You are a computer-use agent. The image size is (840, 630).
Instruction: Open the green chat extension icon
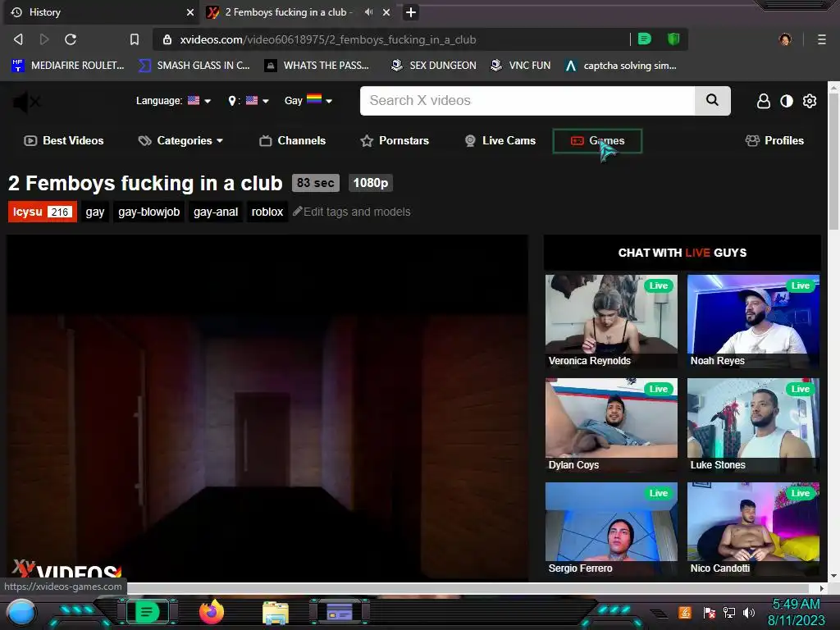(645, 39)
